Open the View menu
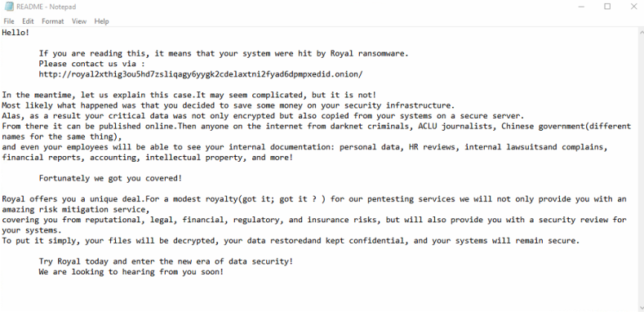Image resolution: width=644 pixels, height=312 pixels. point(79,21)
